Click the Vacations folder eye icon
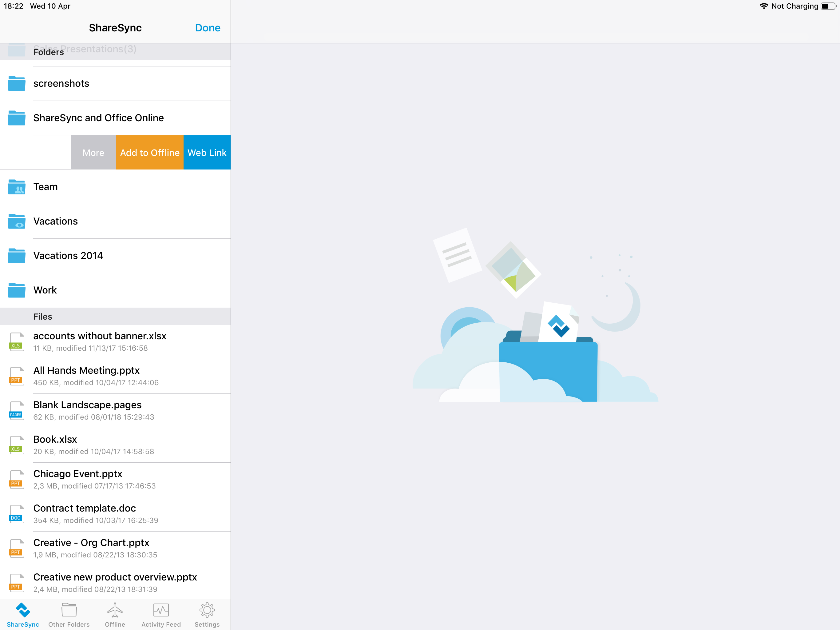This screenshot has height=630, width=840. pos(16,221)
